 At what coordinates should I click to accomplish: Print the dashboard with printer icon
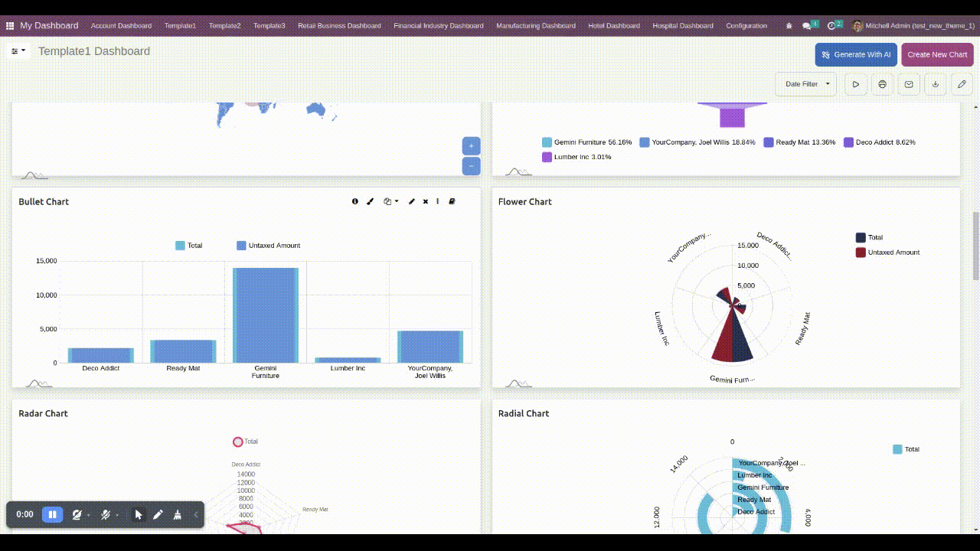coord(883,84)
